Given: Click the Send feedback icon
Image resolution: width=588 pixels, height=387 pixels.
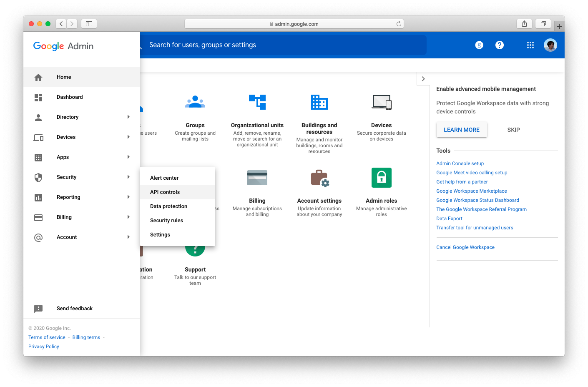Looking at the screenshot, I should point(38,309).
